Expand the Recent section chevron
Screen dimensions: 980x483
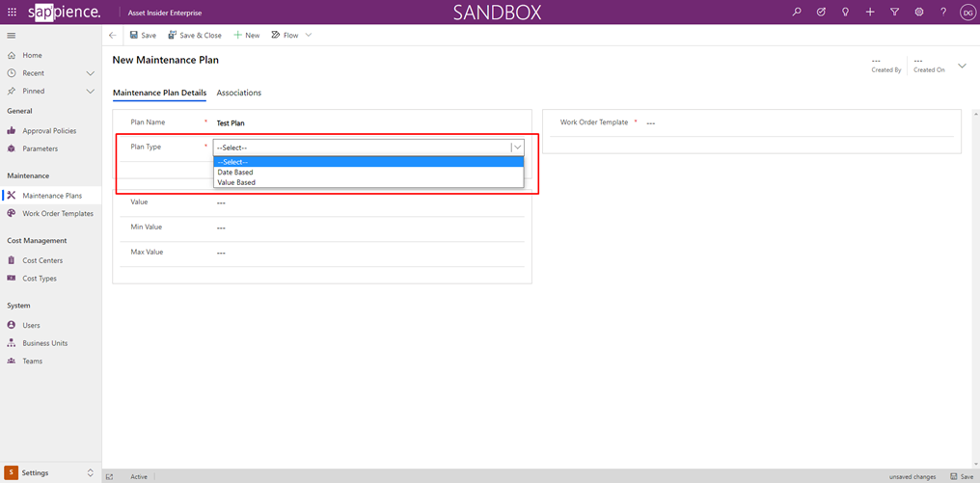point(91,73)
